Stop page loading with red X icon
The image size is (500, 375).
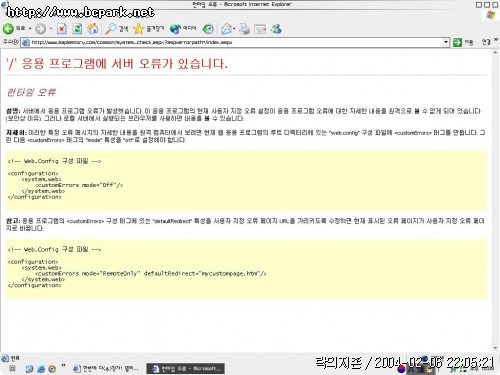point(62,29)
